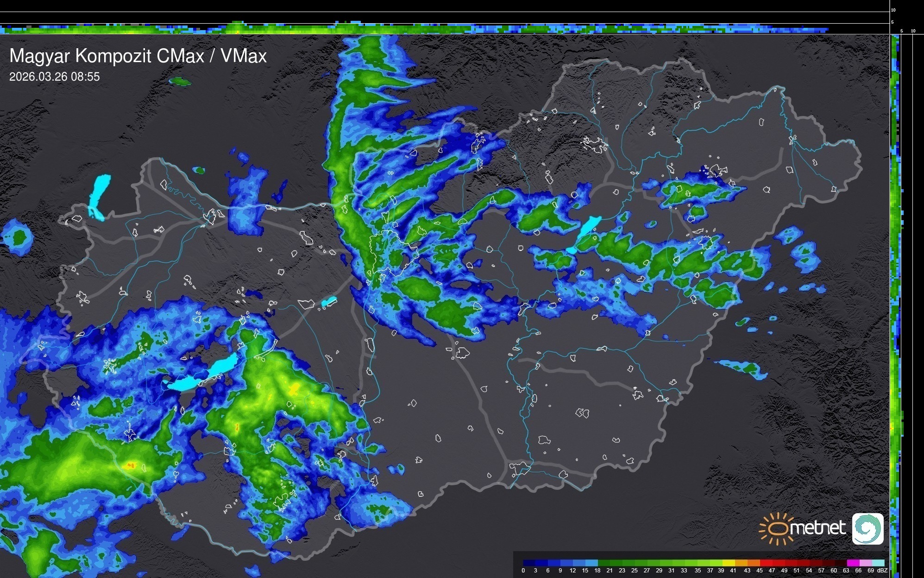Click the red-orange echo core in the southwest
This screenshot has height=578, width=924.
[x=131, y=464]
